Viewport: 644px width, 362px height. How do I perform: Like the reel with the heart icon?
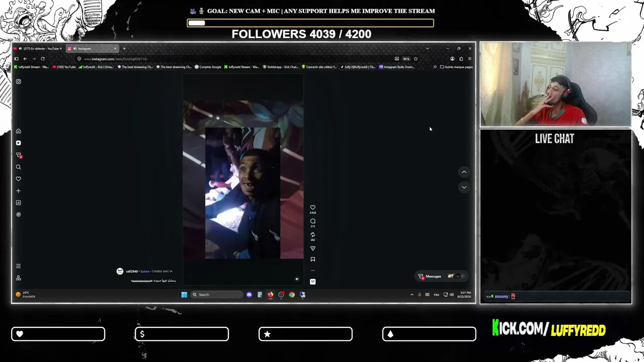click(312, 207)
